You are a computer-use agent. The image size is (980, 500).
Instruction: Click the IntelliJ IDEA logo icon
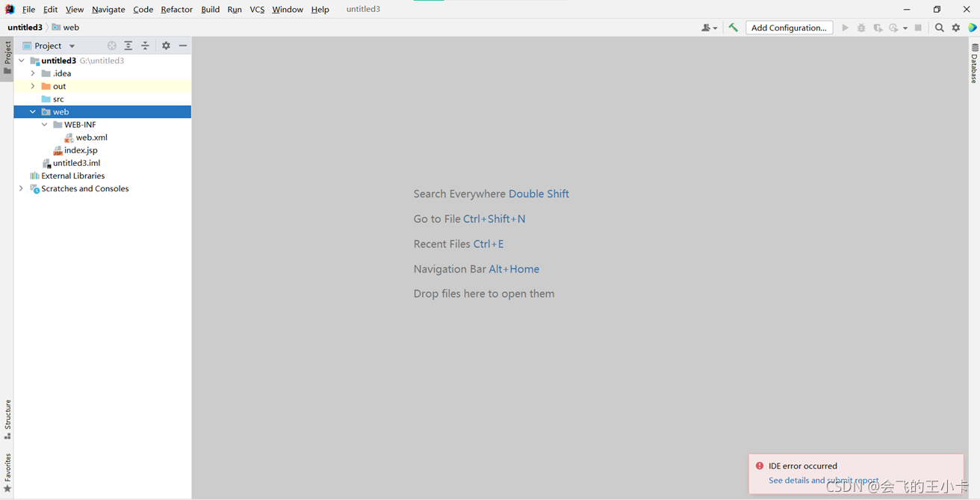tap(10, 9)
